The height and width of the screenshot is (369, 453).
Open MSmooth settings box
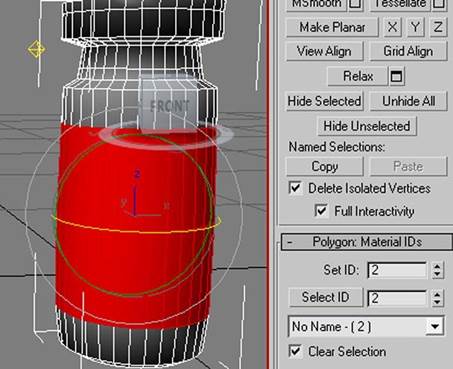tap(356, 4)
